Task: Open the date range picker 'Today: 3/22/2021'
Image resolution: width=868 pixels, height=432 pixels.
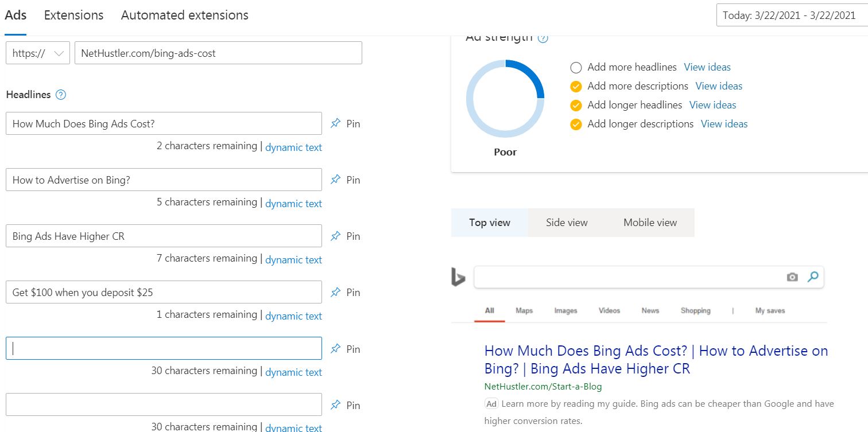Action: pyautogui.click(x=792, y=15)
